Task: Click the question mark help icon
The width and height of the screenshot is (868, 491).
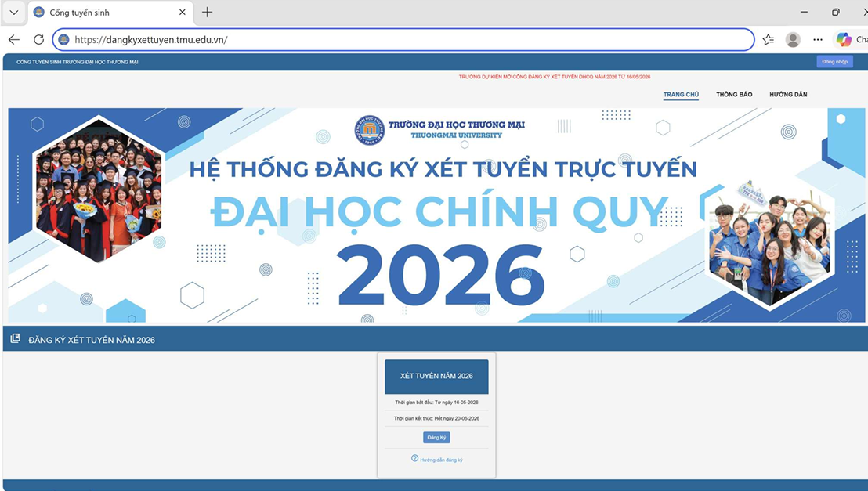Action: click(414, 458)
